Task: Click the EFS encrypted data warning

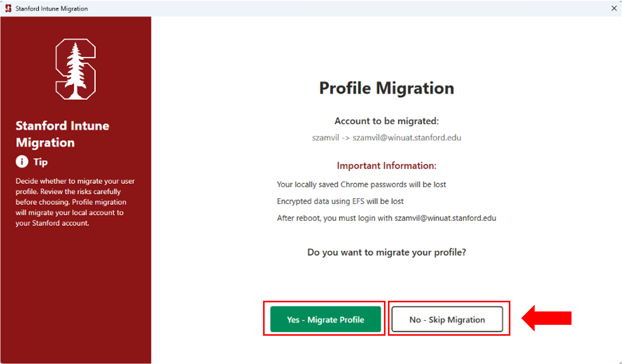Action: pos(340,201)
